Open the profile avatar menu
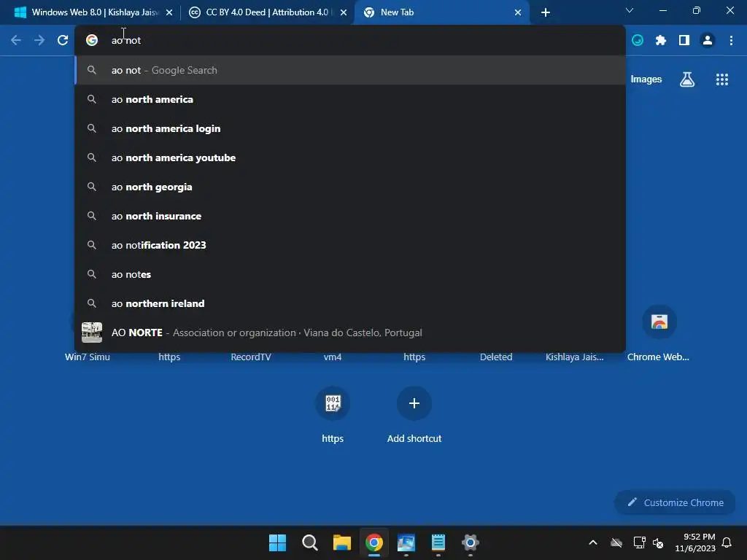The height and width of the screenshot is (560, 747). coord(708,41)
